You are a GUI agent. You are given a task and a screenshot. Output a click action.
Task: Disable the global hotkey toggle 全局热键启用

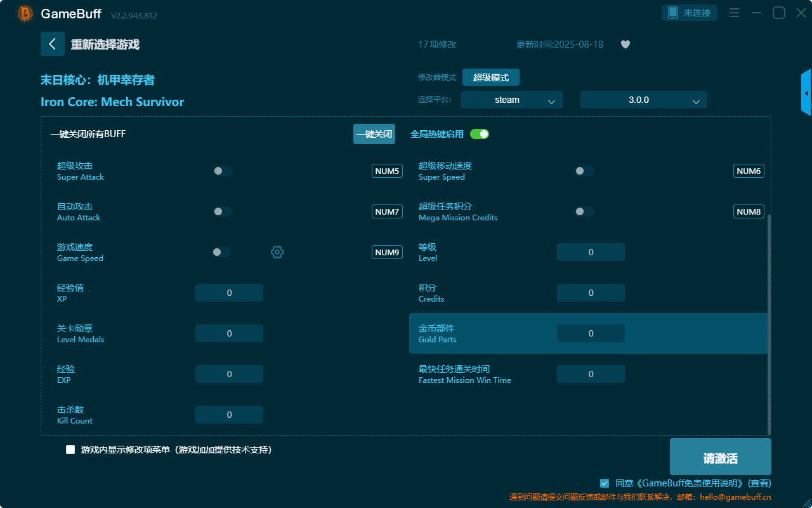(x=480, y=134)
